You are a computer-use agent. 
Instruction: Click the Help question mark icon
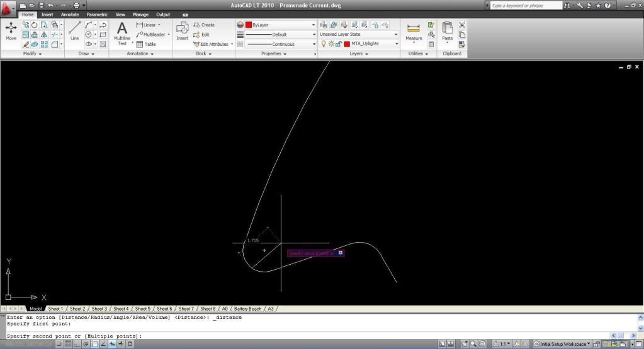[607, 5]
